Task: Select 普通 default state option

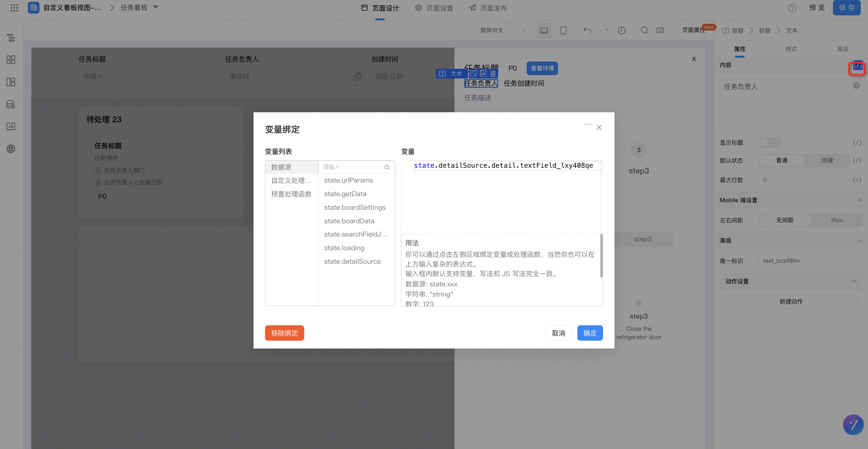Action: (x=782, y=161)
